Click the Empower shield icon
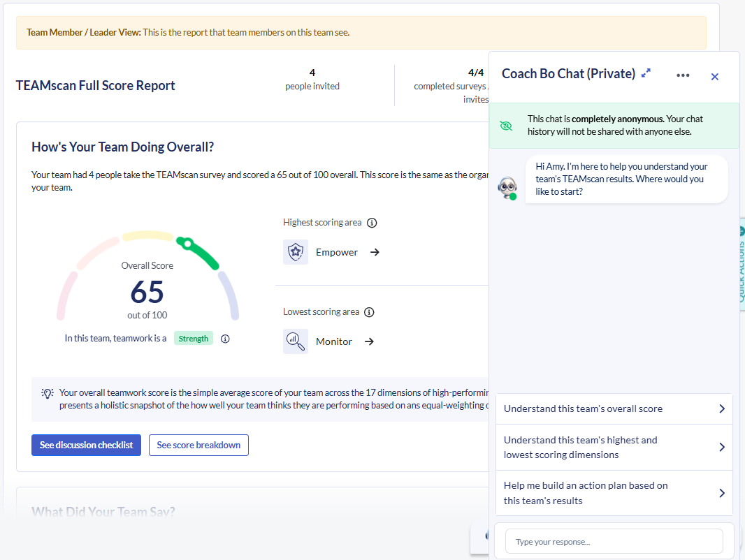 click(x=296, y=252)
